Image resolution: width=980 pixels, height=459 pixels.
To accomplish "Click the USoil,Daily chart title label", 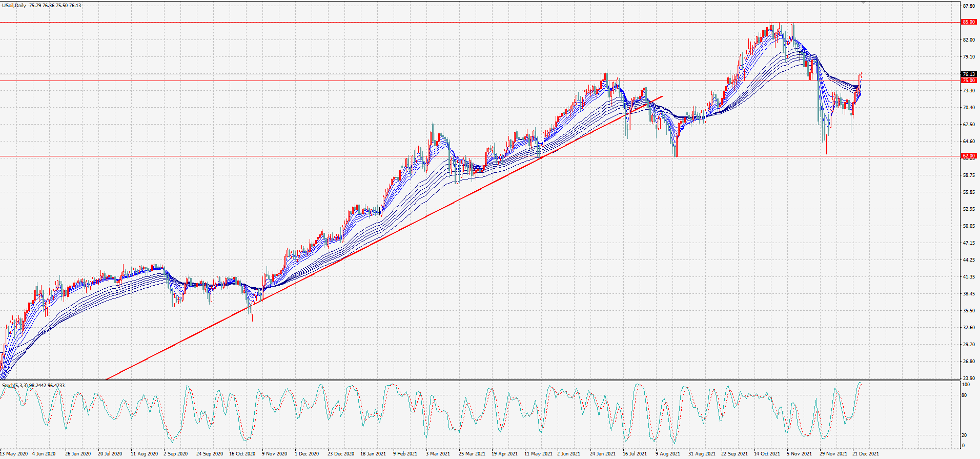I will pyautogui.click(x=14, y=6).
